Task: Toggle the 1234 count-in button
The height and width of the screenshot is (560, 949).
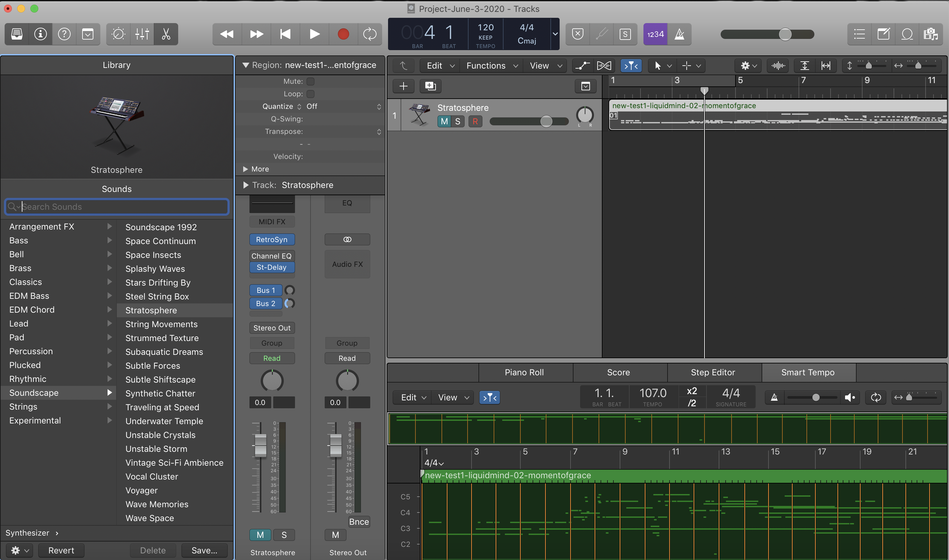Action: point(655,34)
